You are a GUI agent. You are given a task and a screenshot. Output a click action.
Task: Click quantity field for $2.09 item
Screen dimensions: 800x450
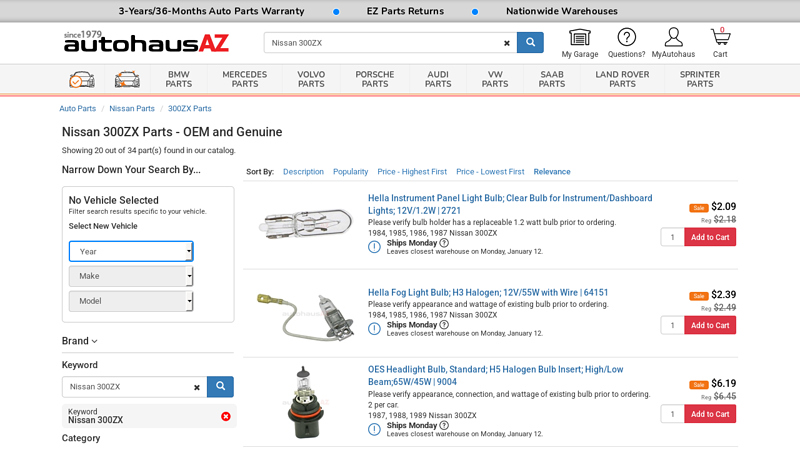672,237
